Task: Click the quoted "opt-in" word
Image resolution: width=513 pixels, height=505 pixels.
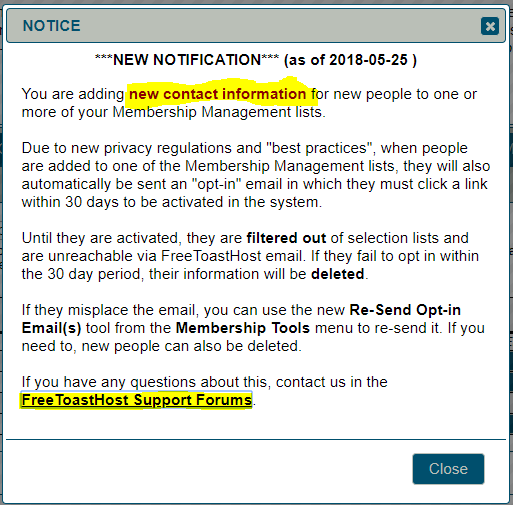Action: click(216, 184)
